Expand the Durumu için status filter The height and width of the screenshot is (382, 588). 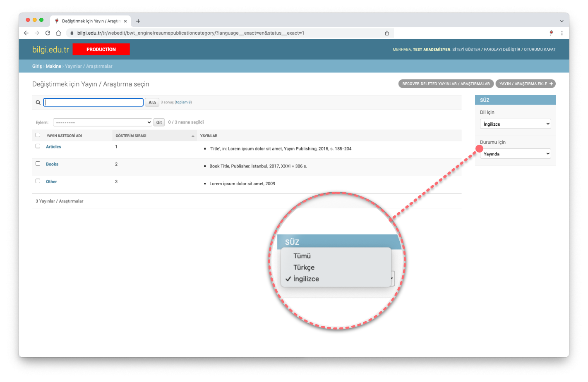[x=515, y=154]
